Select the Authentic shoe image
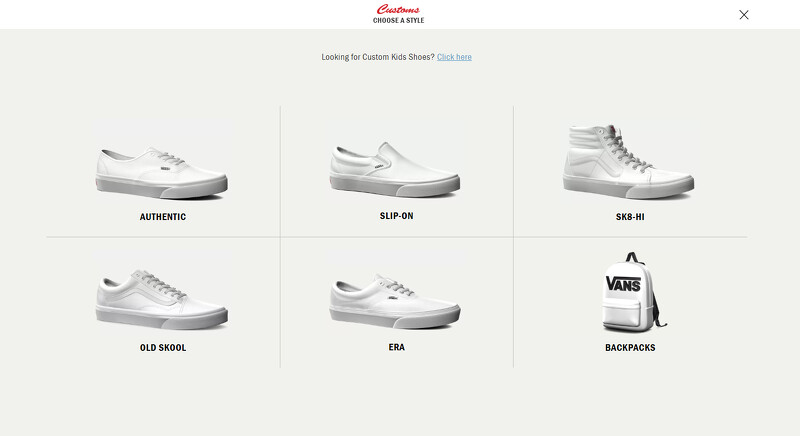This screenshot has height=436, width=800. click(x=162, y=172)
